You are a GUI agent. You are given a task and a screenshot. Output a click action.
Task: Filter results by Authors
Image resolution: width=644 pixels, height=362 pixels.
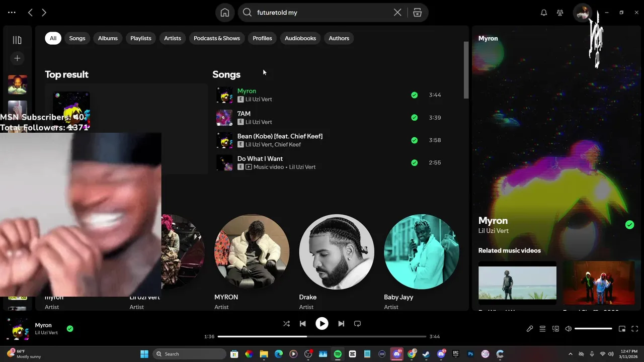(x=339, y=38)
